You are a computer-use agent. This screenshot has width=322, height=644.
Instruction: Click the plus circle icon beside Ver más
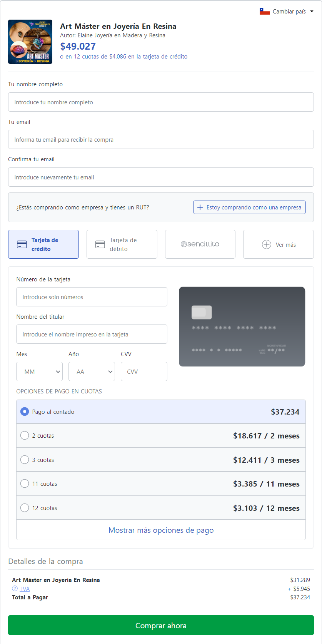point(267,244)
